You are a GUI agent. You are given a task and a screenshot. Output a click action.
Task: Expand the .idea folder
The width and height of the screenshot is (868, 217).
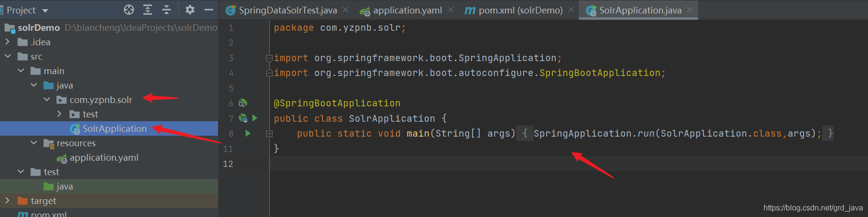click(7, 42)
